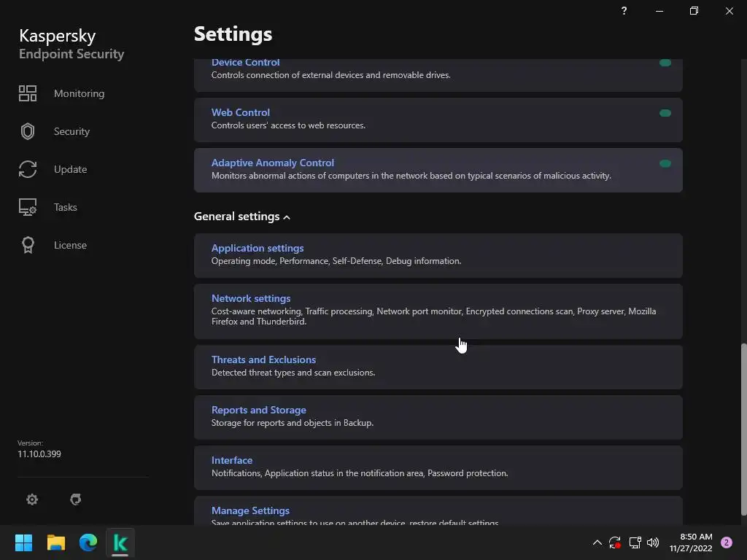Screen dimensions: 747x560
Task: Open Reports and Storage
Action: pos(259,410)
